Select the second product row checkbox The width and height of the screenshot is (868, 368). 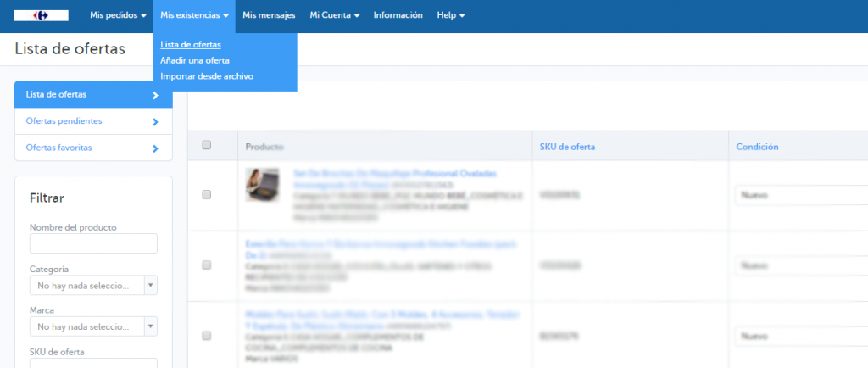(206, 265)
